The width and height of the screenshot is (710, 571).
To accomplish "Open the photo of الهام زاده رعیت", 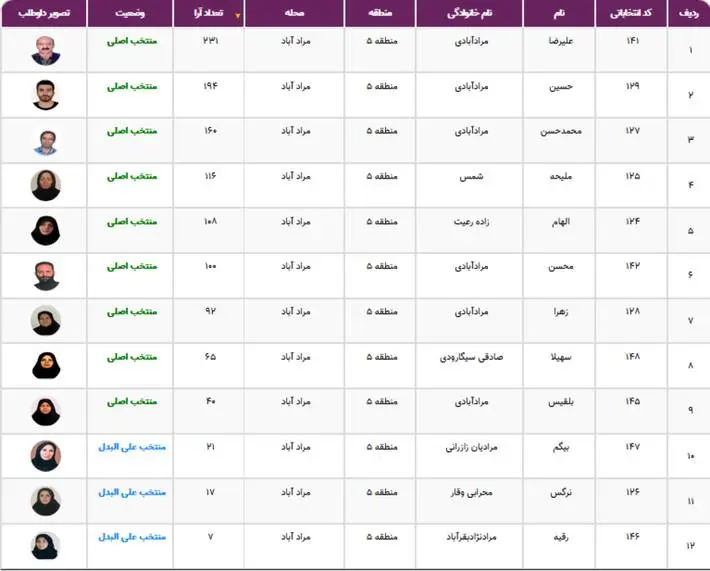I will click(x=46, y=230).
